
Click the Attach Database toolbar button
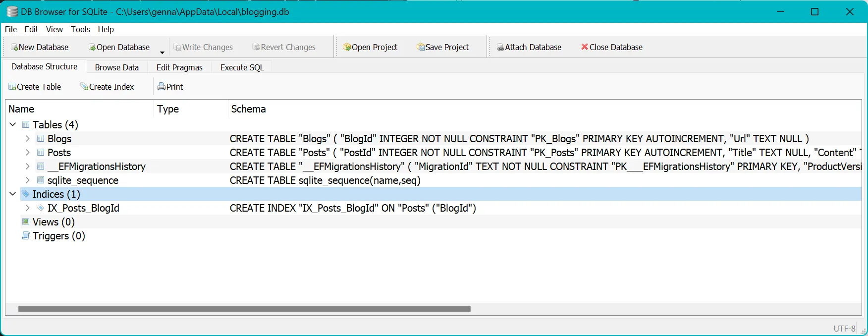point(529,47)
